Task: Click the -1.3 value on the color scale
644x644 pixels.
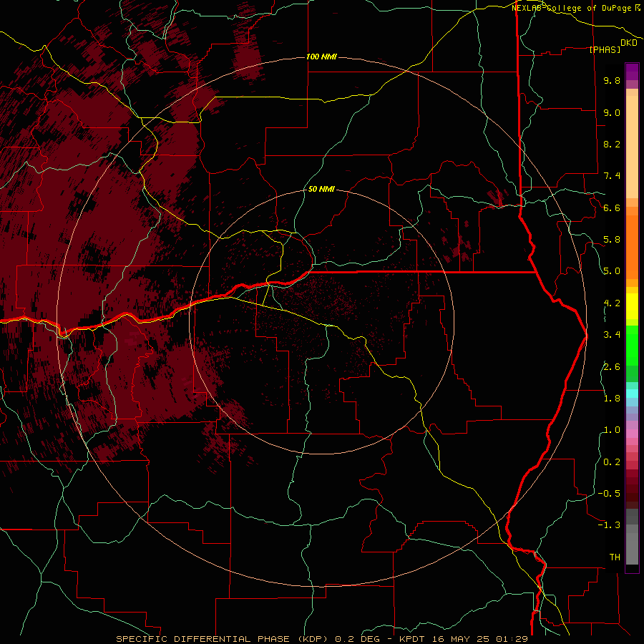Action: click(x=609, y=525)
